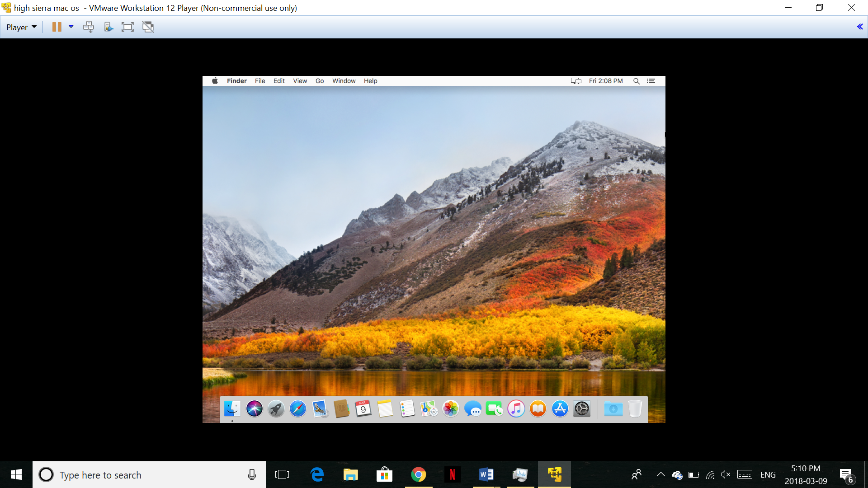This screenshot has width=868, height=488.
Task: Open Launchpad rocket icon in dock
Action: [276, 409]
